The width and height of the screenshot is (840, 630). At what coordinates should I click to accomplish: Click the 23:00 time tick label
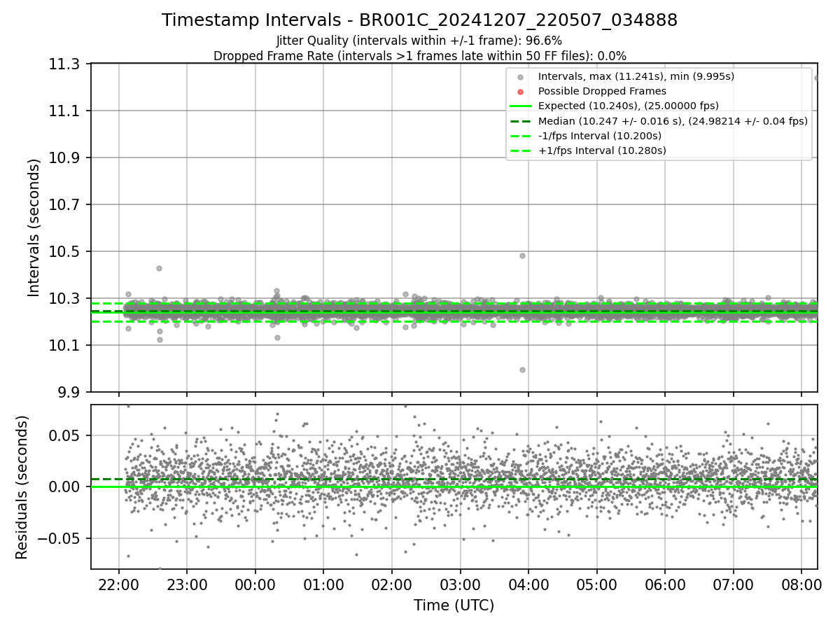pos(187,584)
